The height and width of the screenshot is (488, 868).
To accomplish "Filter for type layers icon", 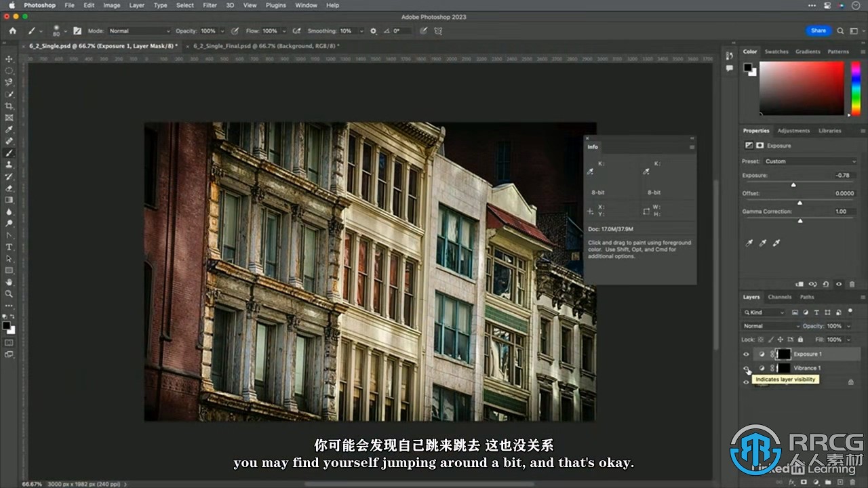I will 815,312.
